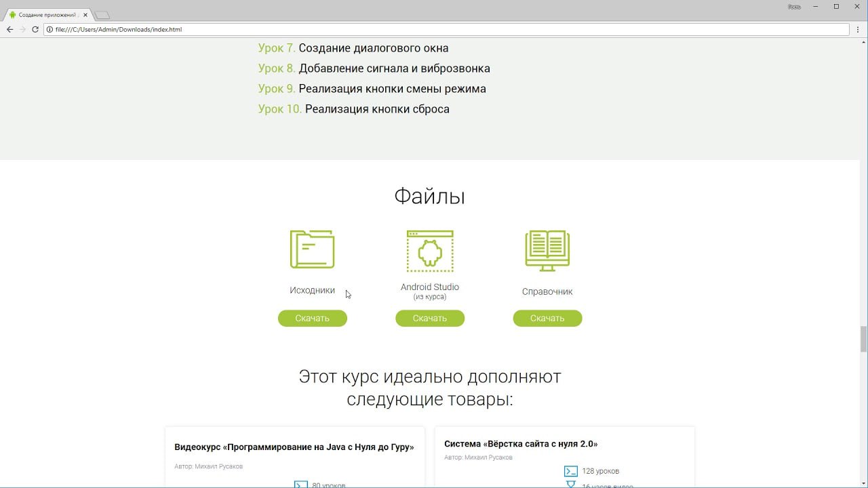868x488 pixels.
Task: Click the terminal icon beside 80 уроков
Action: click(300, 485)
